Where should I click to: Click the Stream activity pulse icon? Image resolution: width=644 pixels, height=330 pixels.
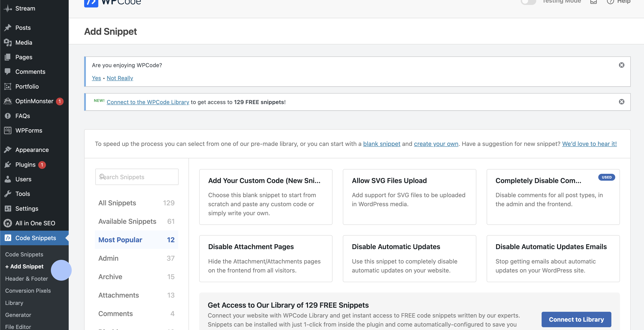pos(8,9)
